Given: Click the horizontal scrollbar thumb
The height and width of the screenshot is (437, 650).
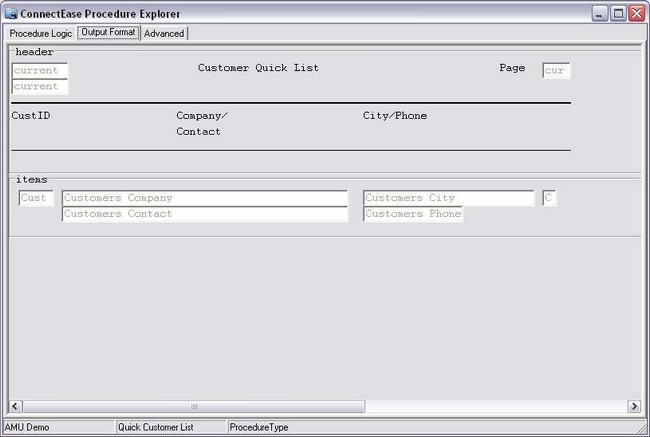Looking at the screenshot, I should (194, 406).
